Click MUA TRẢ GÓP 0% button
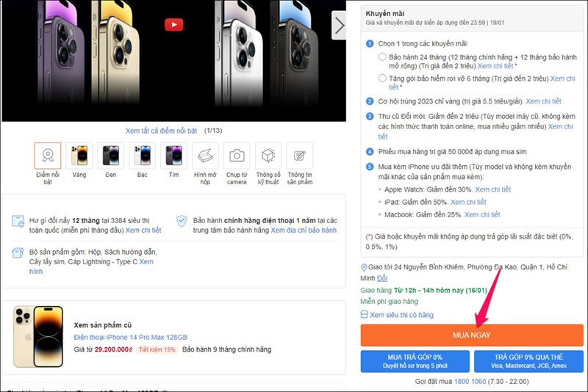The image size is (588, 392). click(415, 361)
